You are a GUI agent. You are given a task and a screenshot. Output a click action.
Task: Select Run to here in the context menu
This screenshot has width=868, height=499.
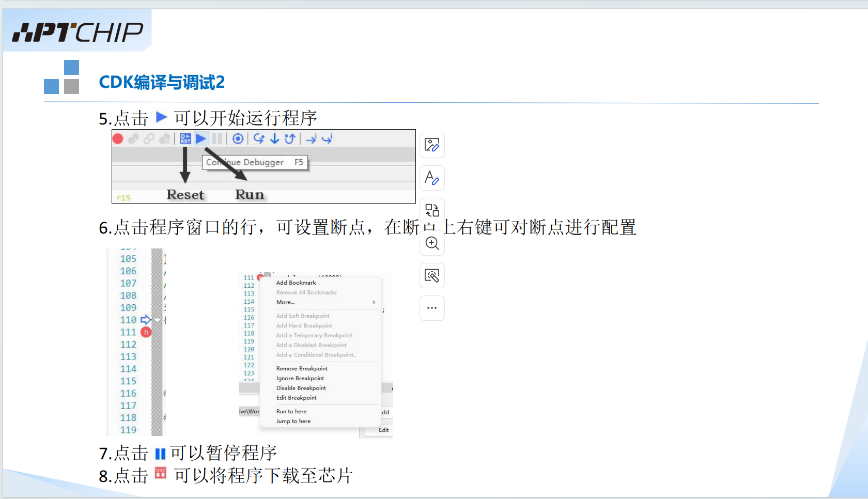(291, 411)
